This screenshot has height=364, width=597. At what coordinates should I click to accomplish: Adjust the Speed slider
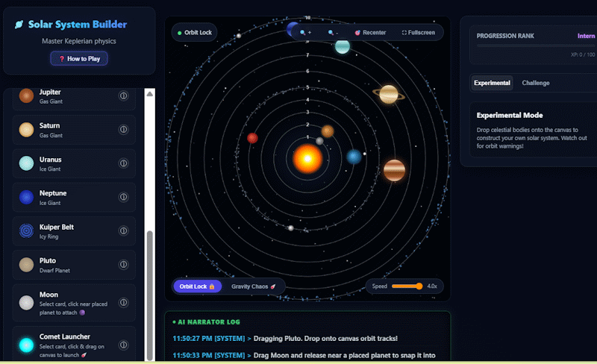[407, 286]
